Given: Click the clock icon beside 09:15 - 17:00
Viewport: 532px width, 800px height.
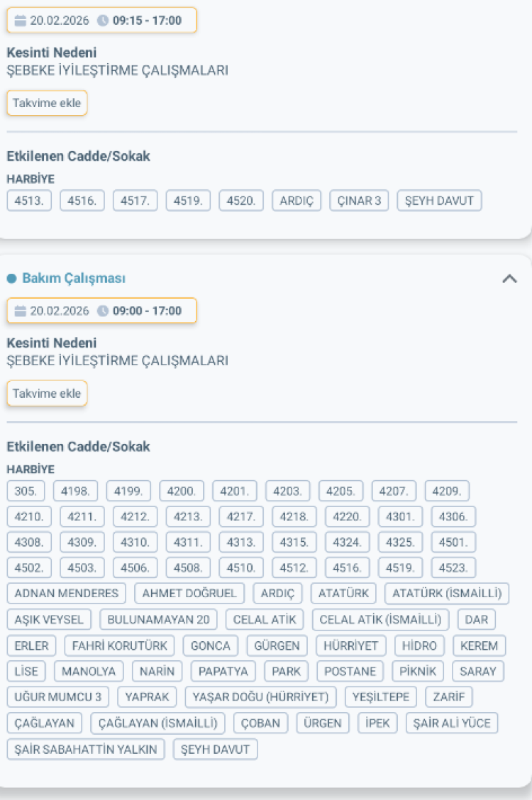Looking at the screenshot, I should (x=103, y=21).
